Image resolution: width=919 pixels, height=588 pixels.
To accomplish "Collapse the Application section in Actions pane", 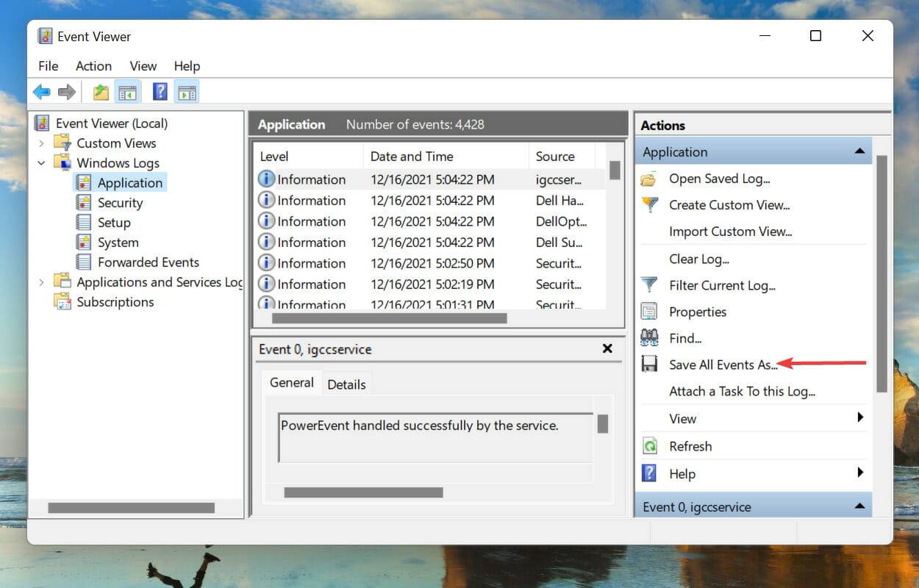I will point(859,151).
